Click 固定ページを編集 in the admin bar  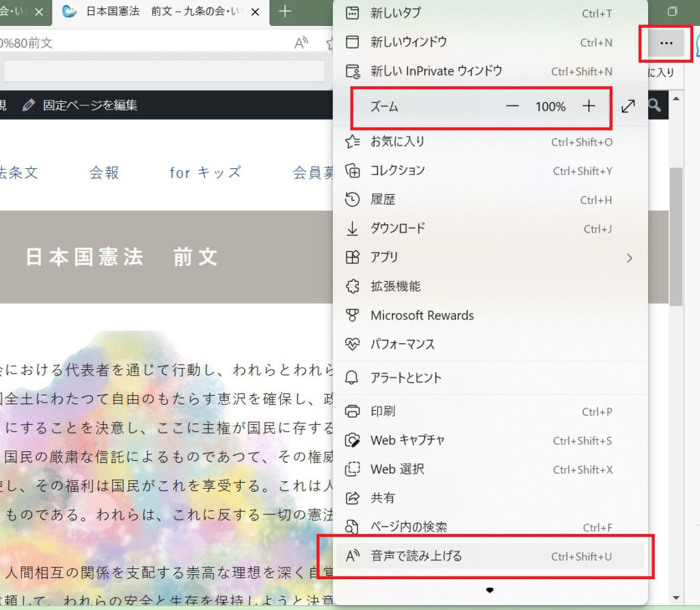[x=80, y=105]
